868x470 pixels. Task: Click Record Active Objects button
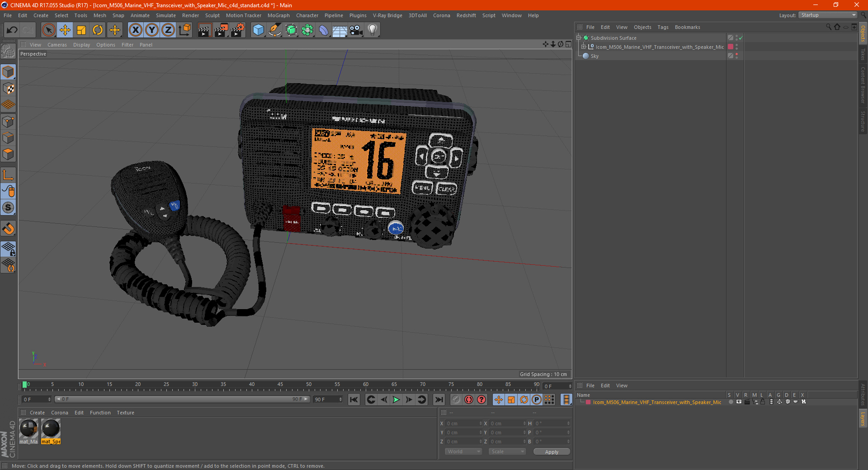click(456, 399)
